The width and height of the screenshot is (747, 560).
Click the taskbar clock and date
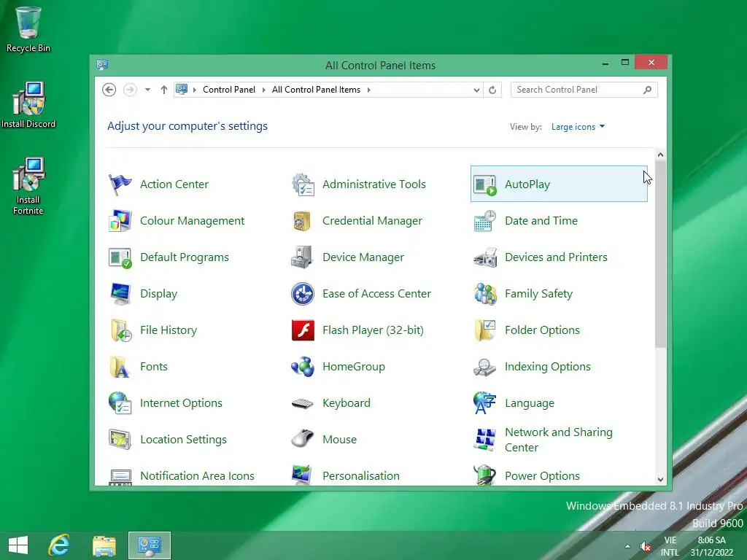coord(712,546)
